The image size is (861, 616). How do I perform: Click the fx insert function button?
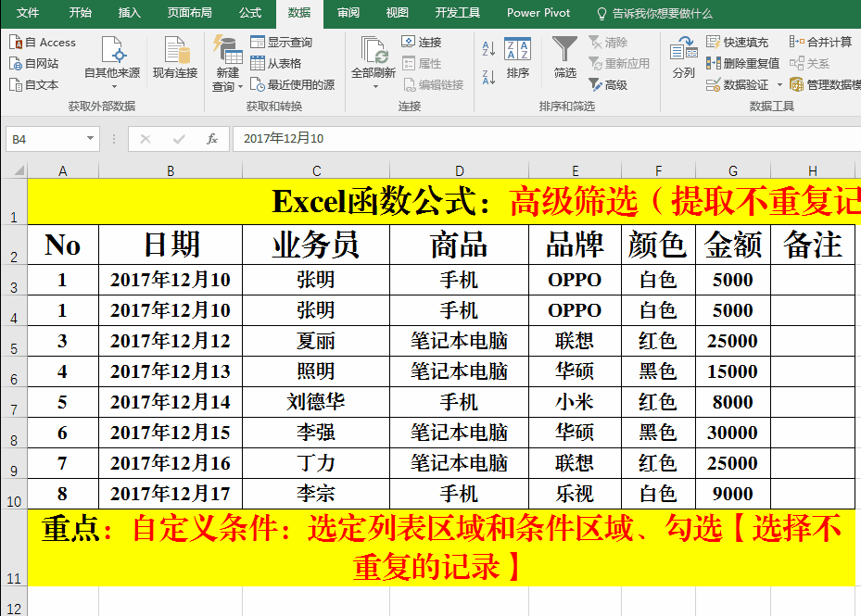coord(212,139)
